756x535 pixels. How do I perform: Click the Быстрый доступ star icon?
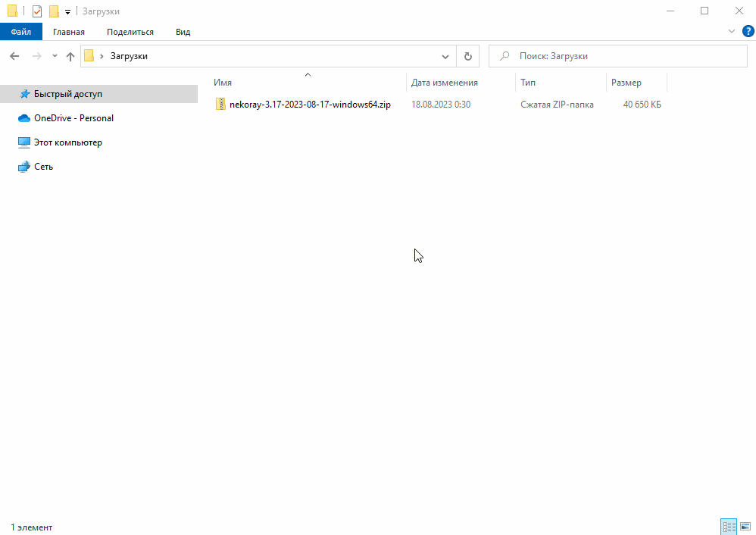(24, 94)
